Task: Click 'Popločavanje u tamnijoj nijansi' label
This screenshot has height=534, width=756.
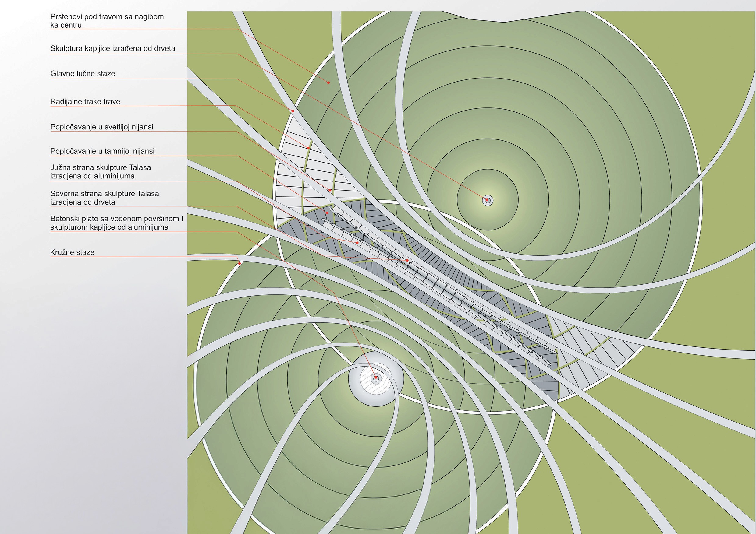Action: [102, 151]
